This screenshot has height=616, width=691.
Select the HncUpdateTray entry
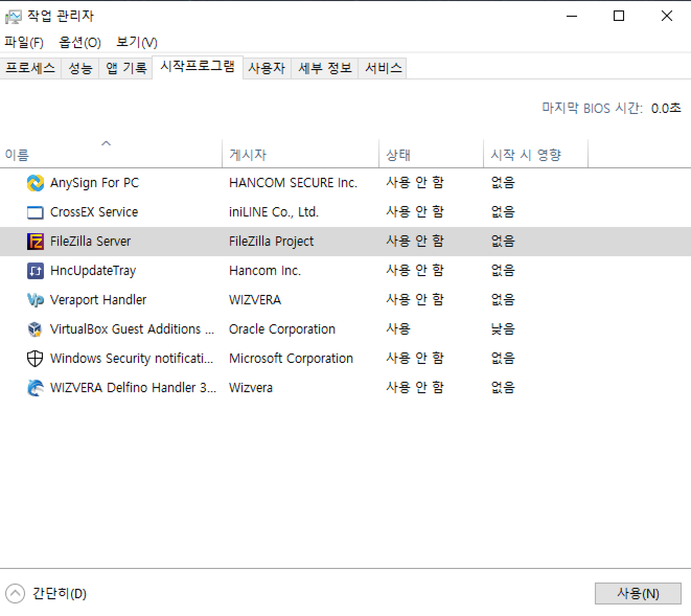(x=93, y=270)
